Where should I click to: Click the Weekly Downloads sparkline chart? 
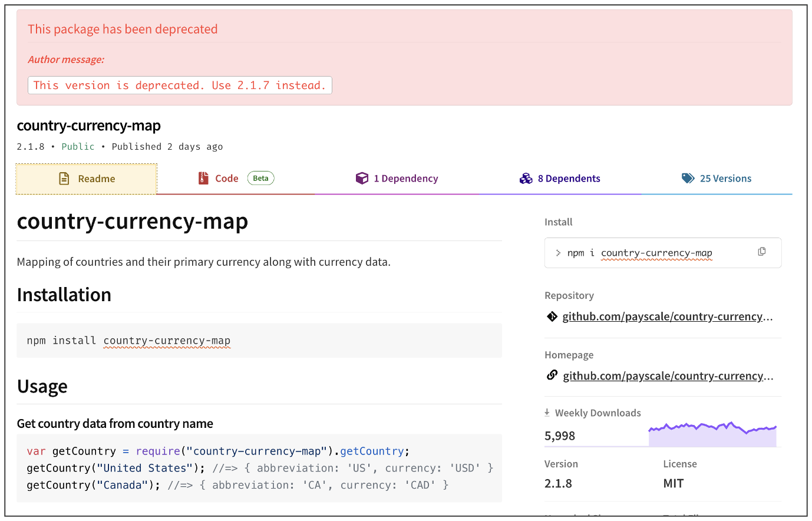712,435
